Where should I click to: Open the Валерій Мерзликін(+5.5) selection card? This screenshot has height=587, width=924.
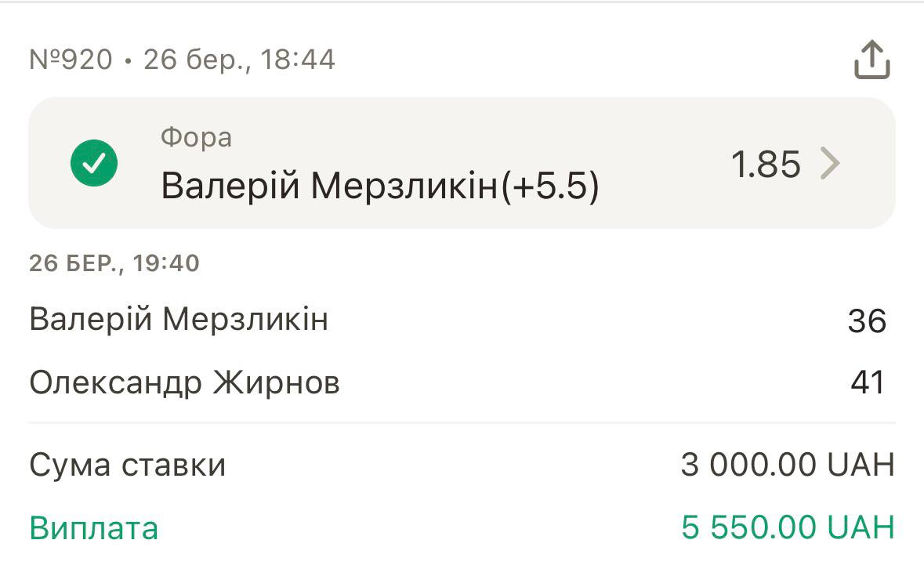point(461,164)
